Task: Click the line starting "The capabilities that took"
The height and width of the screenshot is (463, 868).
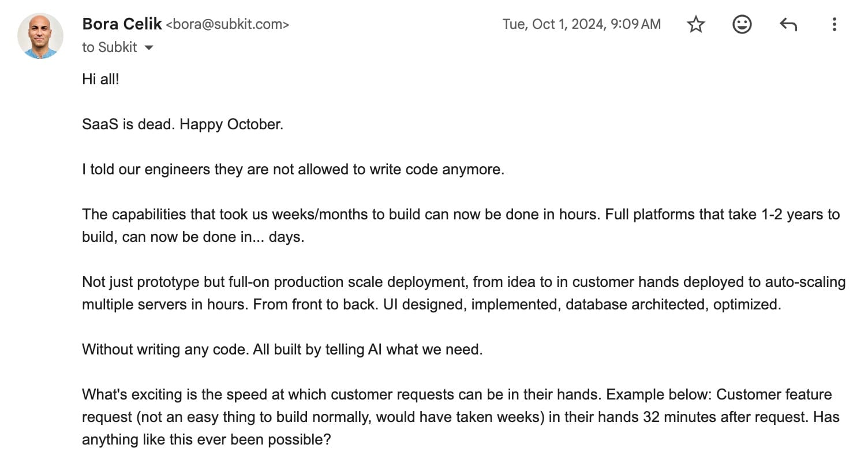Action: pyautogui.click(x=461, y=215)
